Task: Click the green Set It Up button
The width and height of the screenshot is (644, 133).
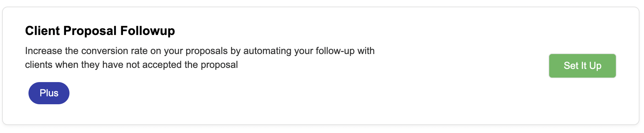Action: (x=582, y=66)
